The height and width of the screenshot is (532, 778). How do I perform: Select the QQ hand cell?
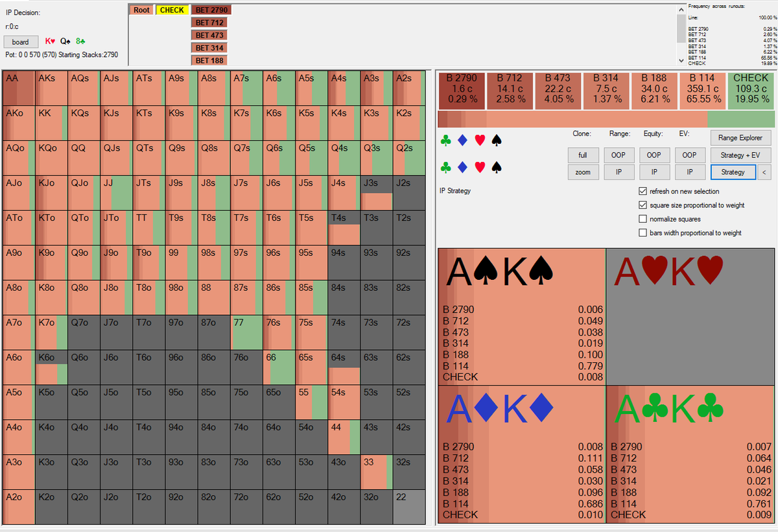84,158
